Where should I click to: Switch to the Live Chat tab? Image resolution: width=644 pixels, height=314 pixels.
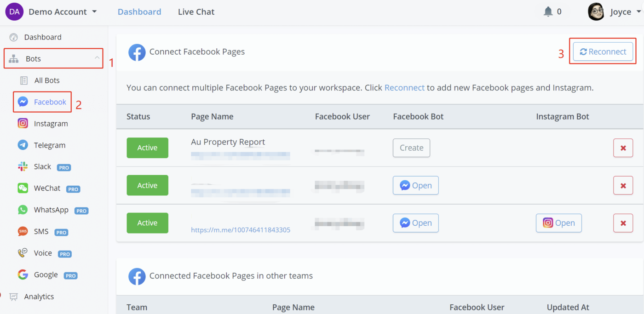coord(196,12)
